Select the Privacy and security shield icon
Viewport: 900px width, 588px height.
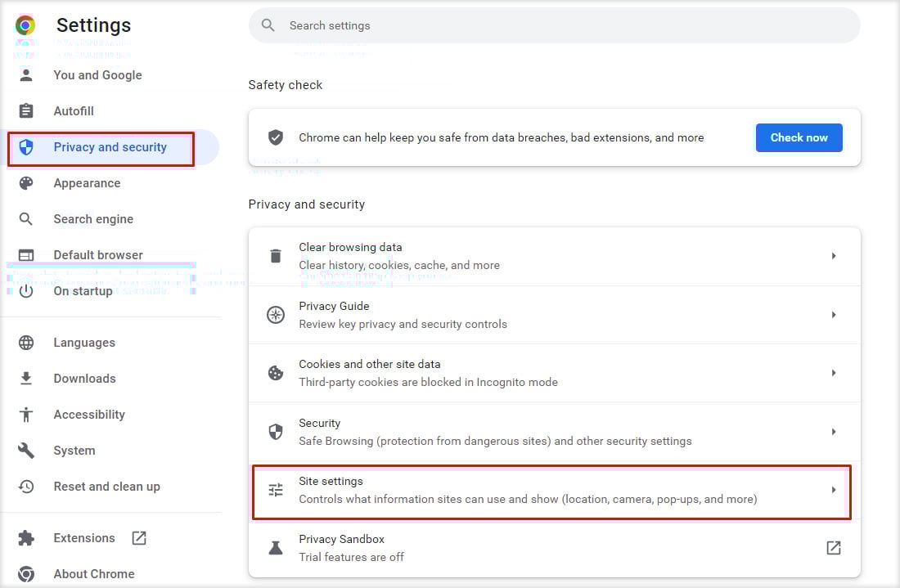pyautogui.click(x=28, y=147)
